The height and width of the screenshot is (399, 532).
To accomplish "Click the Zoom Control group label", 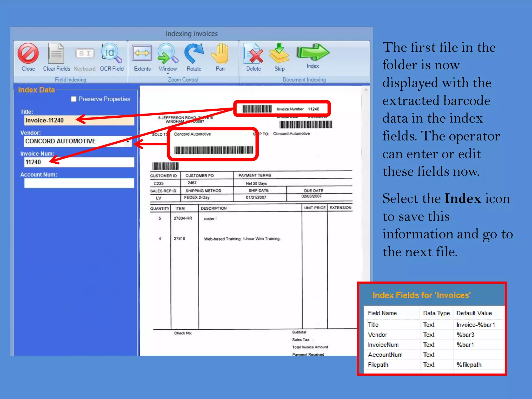I will 183,80.
